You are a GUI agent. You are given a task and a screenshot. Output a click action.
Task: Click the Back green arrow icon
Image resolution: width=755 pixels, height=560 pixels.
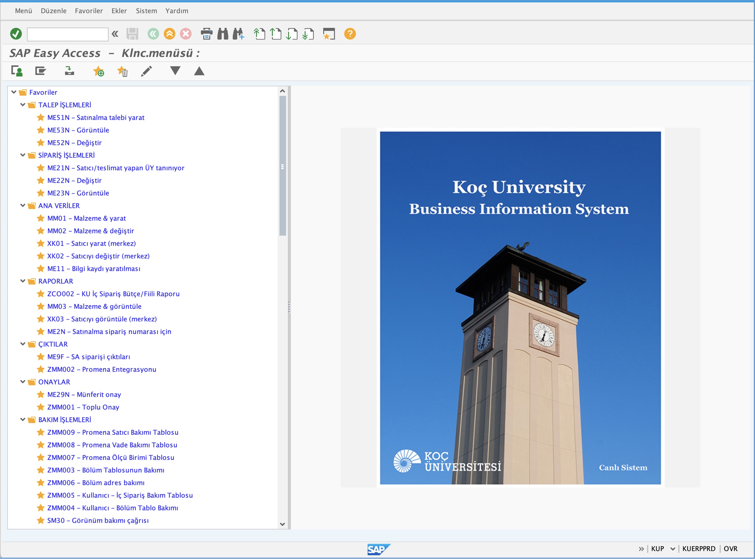pyautogui.click(x=153, y=34)
